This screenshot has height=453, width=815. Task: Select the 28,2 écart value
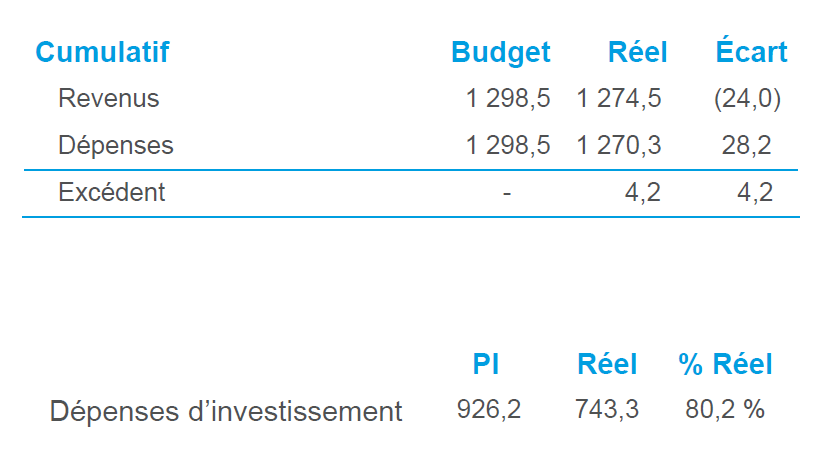[x=746, y=145]
